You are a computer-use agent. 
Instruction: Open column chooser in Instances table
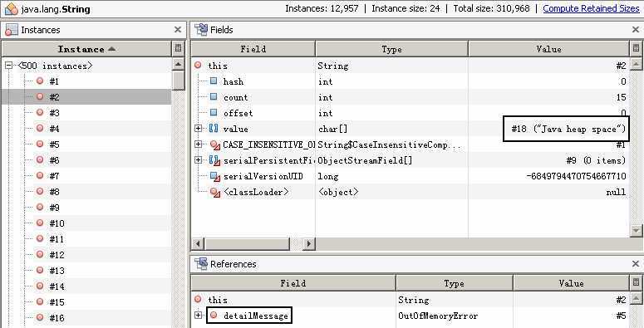(178, 48)
